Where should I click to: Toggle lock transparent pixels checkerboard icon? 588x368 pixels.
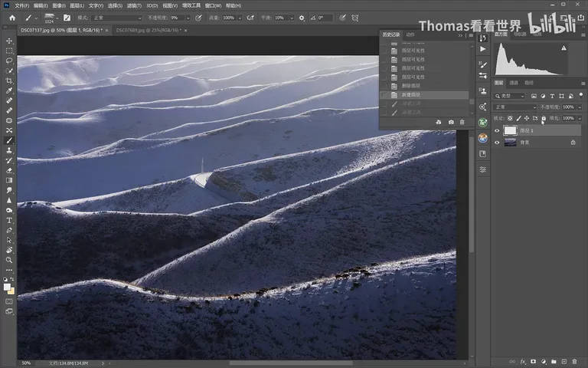(510, 118)
